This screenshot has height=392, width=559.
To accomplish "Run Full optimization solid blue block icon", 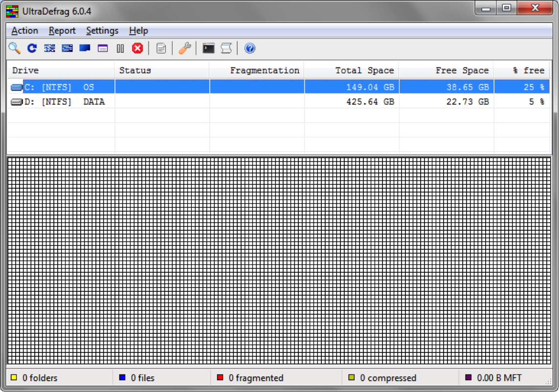I will click(85, 48).
